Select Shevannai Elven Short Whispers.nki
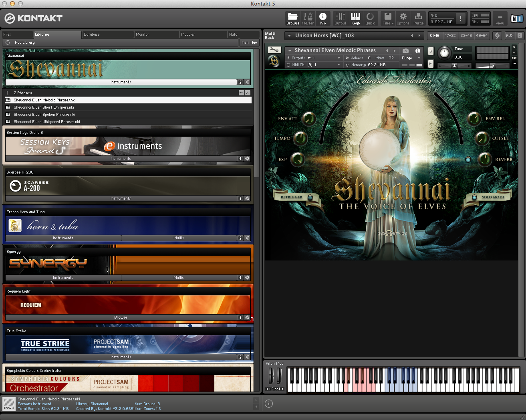 tap(128, 107)
